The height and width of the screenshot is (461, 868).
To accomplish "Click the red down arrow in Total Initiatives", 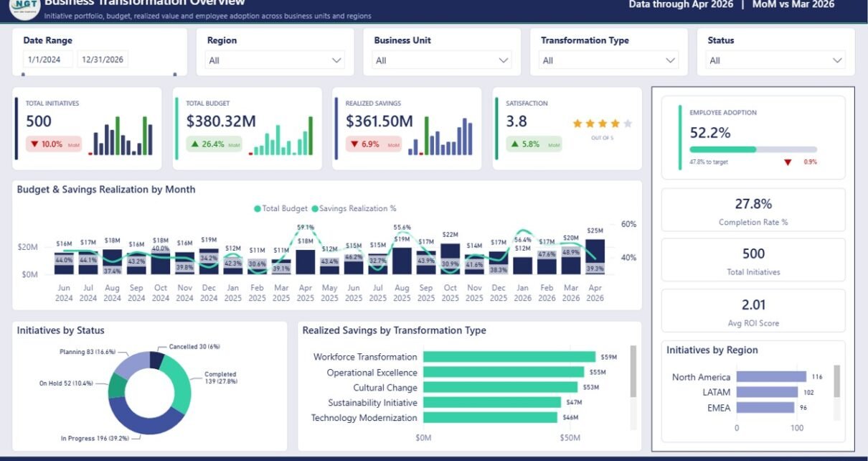I will (x=34, y=144).
